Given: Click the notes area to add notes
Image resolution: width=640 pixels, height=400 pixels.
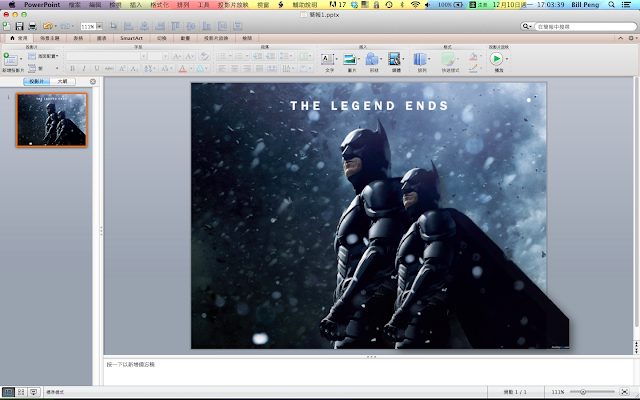Looking at the screenshot, I should pyautogui.click(x=367, y=371).
